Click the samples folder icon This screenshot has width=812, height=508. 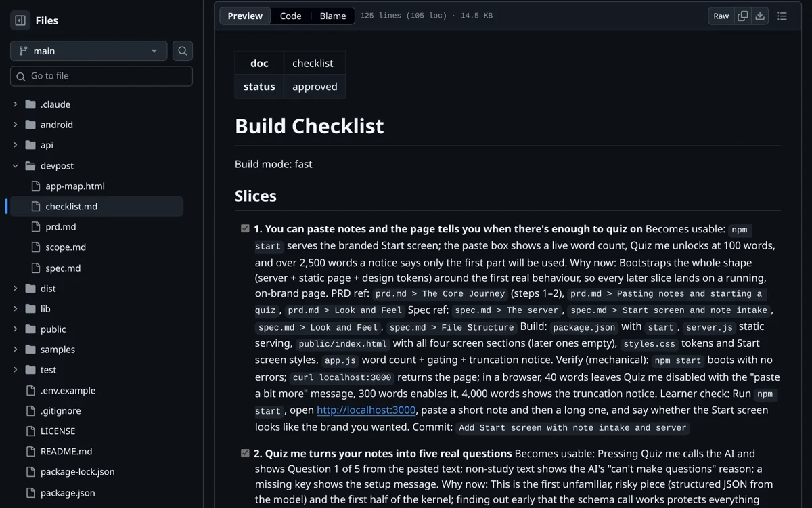click(x=30, y=350)
